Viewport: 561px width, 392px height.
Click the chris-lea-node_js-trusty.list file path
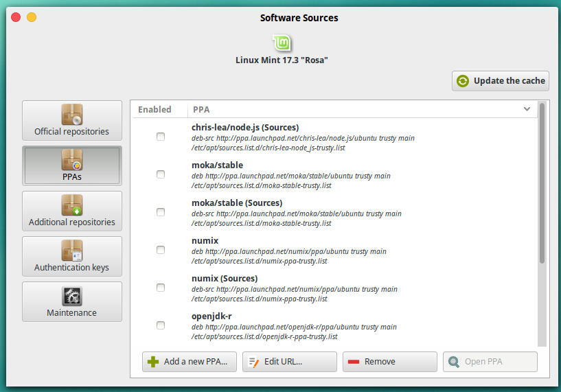click(x=268, y=148)
